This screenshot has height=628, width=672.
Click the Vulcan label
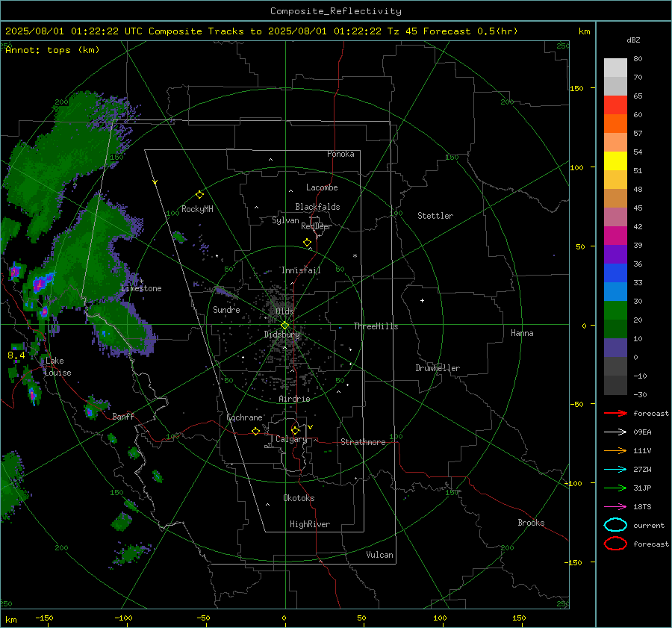[379, 555]
